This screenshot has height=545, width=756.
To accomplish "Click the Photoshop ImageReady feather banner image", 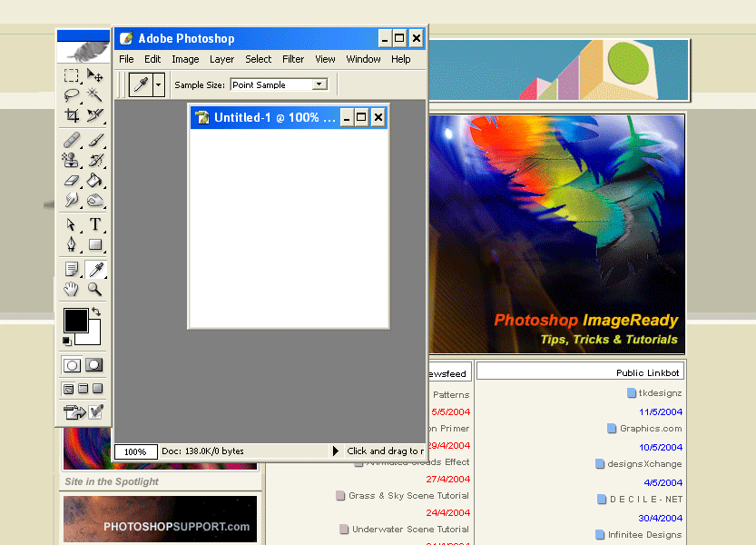I will [x=557, y=234].
